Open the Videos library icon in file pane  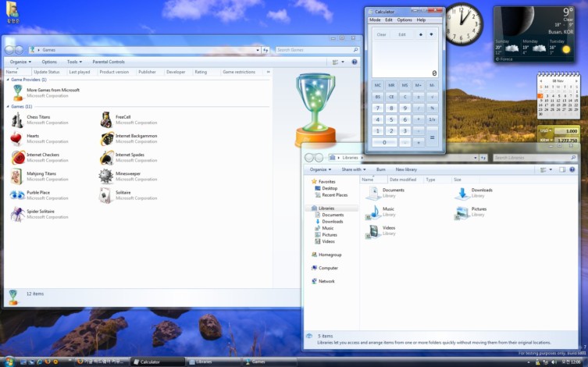pos(372,231)
